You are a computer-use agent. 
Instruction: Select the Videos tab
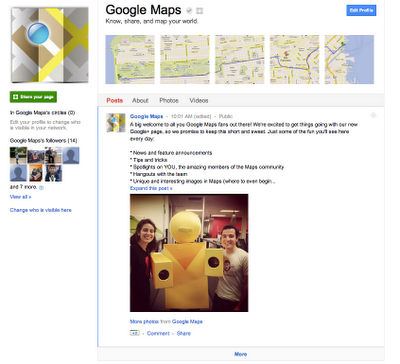(x=199, y=100)
